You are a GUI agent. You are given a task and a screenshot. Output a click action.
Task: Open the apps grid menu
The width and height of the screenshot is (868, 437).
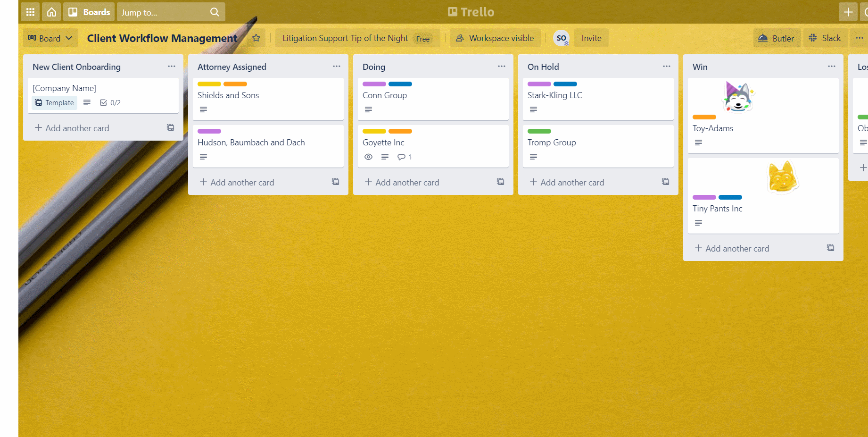(30, 12)
